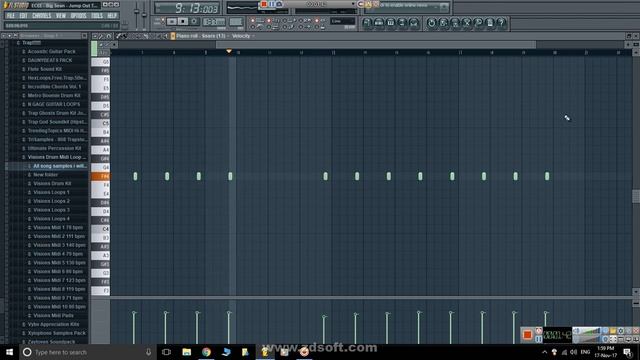Image resolution: width=640 pixels, height=360 pixels.
Task: Stop recording with red square in top overlay
Action: coord(264,4)
